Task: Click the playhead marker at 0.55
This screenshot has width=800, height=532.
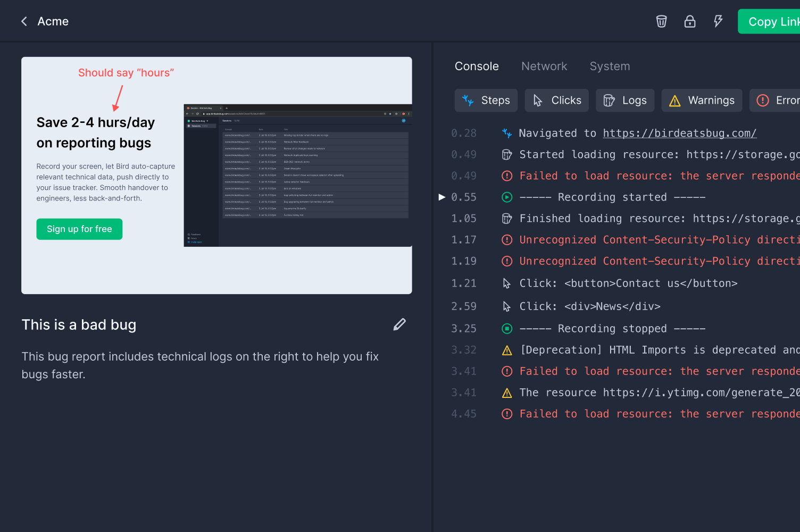Action: tap(441, 197)
